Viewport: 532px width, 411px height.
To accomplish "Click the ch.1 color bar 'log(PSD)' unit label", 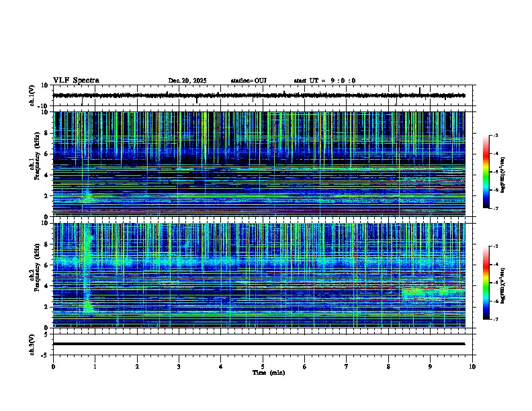I will tap(503, 175).
